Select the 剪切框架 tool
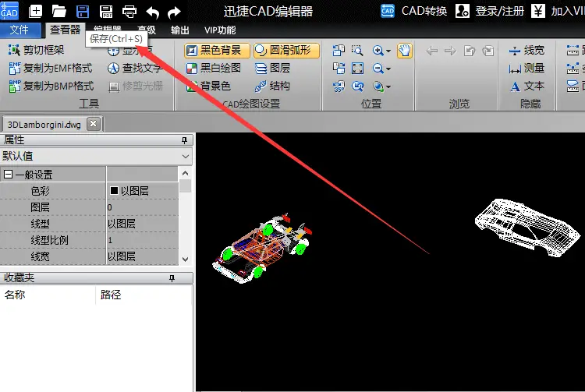 tap(36, 50)
